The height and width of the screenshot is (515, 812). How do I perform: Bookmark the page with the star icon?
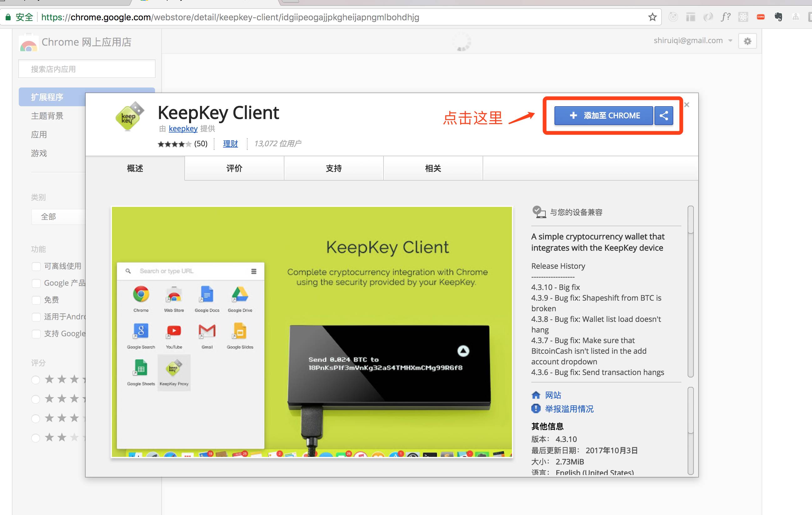tap(652, 17)
